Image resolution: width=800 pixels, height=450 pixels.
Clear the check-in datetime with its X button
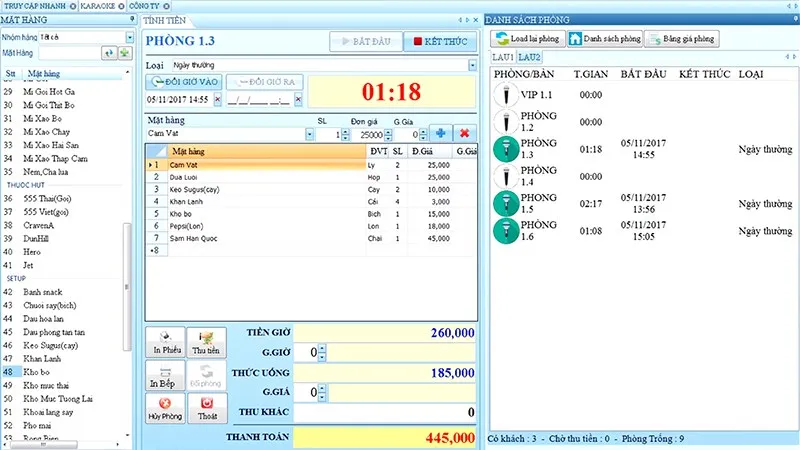tap(217, 99)
